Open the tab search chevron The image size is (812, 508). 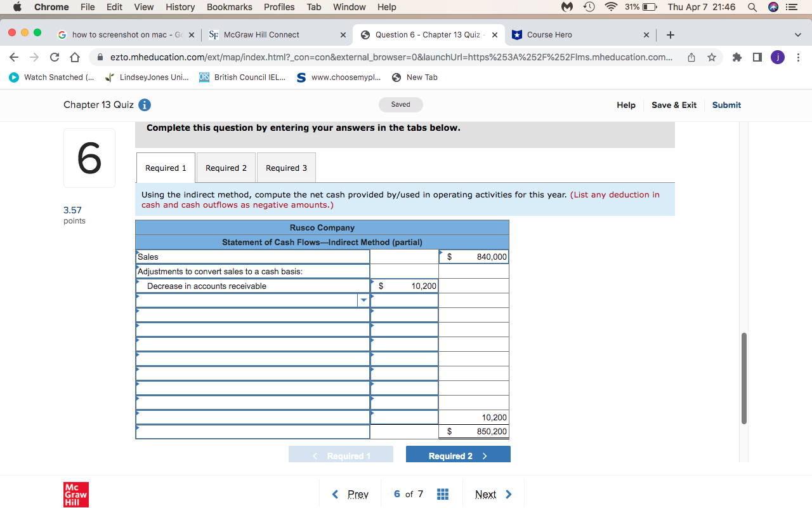coord(798,35)
